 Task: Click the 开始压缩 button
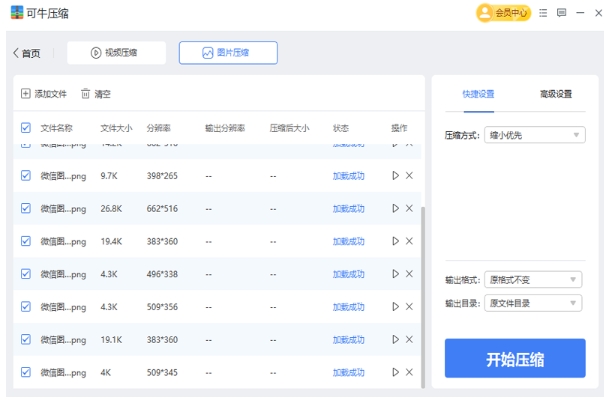coord(515,359)
